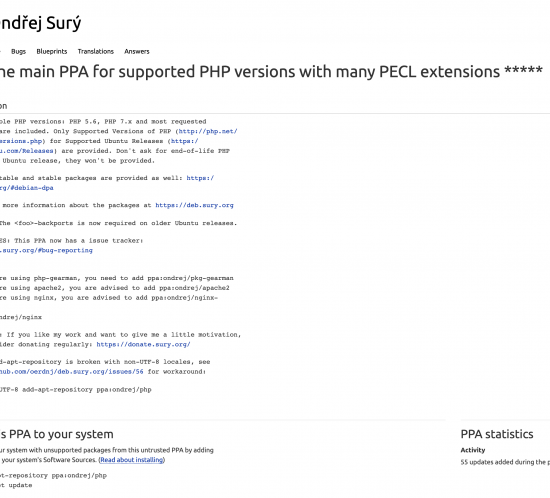
Task: Open the http://php.net/ link
Action: pyautogui.click(x=208, y=131)
